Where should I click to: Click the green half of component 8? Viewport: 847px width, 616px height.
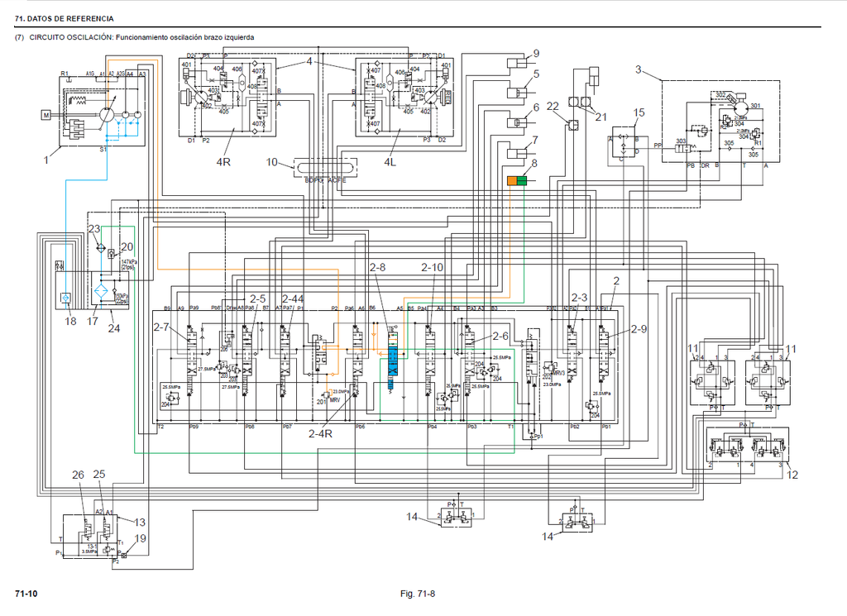tap(522, 180)
